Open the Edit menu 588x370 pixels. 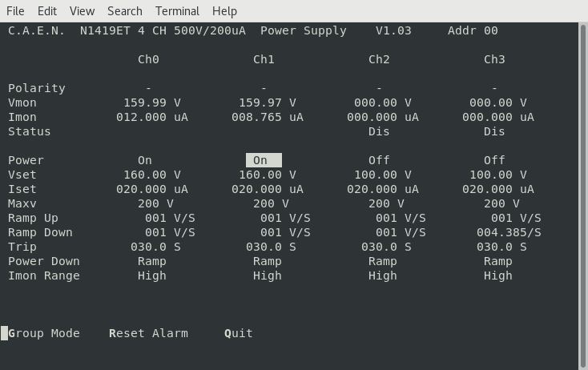[47, 11]
